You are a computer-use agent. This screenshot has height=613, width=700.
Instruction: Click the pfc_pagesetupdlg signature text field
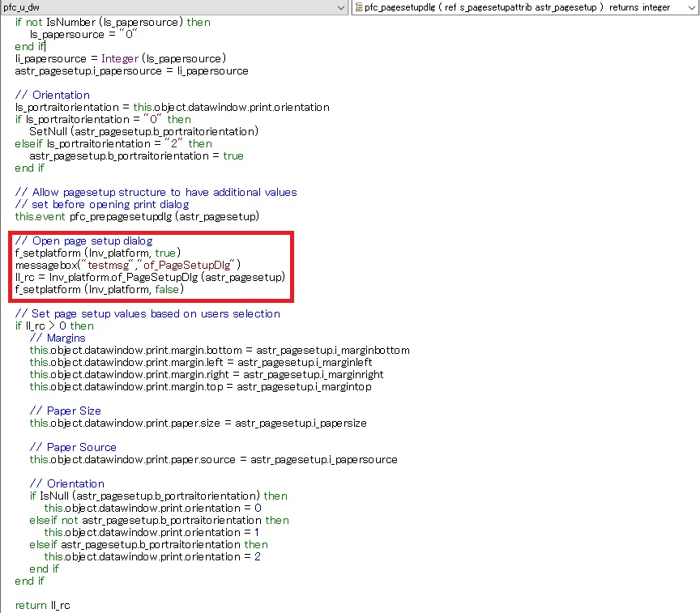point(519,7)
